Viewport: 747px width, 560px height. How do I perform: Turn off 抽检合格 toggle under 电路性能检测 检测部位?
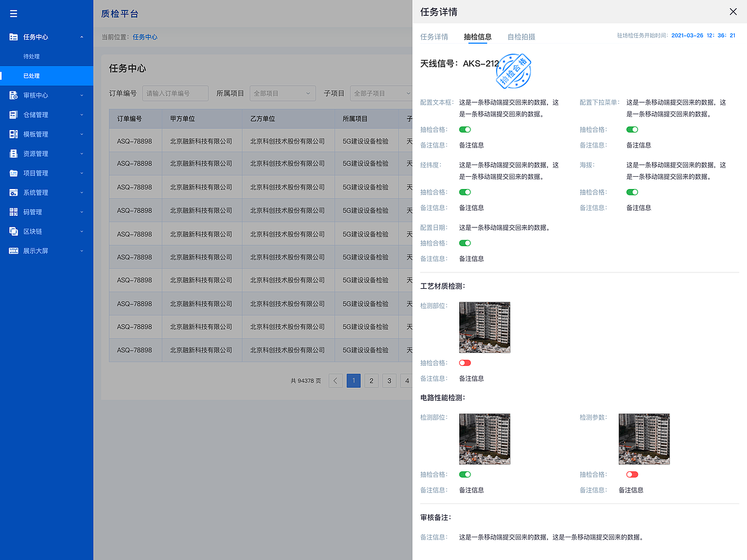coord(465,474)
